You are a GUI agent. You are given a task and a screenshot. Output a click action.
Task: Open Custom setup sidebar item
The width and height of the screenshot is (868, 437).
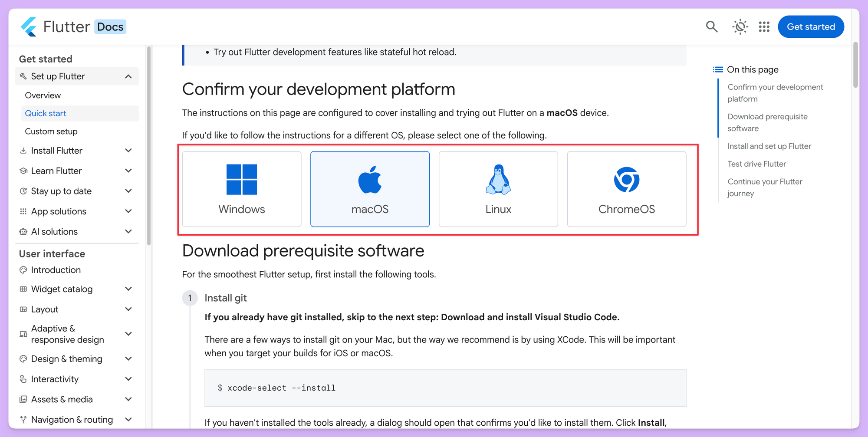(51, 131)
